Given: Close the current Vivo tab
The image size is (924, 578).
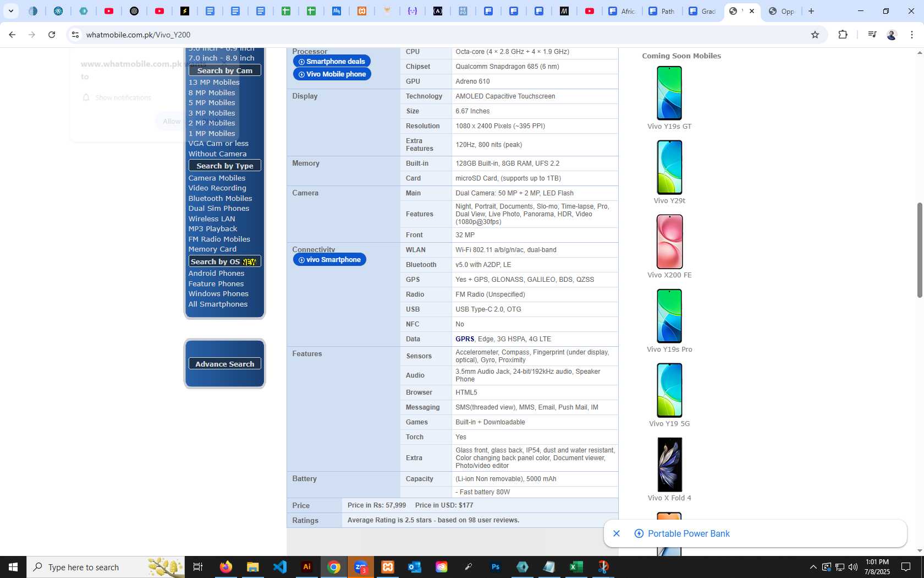Looking at the screenshot, I should [x=752, y=11].
